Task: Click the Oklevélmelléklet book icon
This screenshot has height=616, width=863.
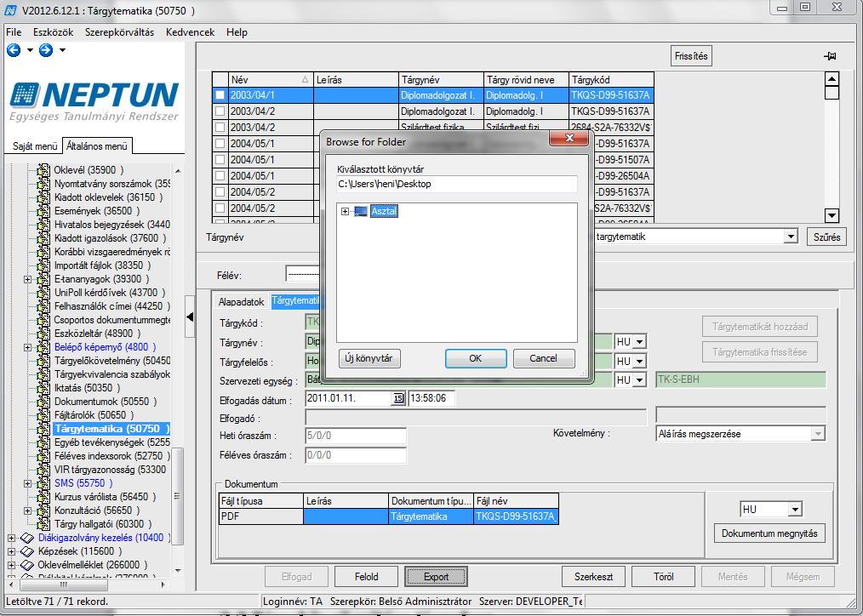Action: [27, 565]
